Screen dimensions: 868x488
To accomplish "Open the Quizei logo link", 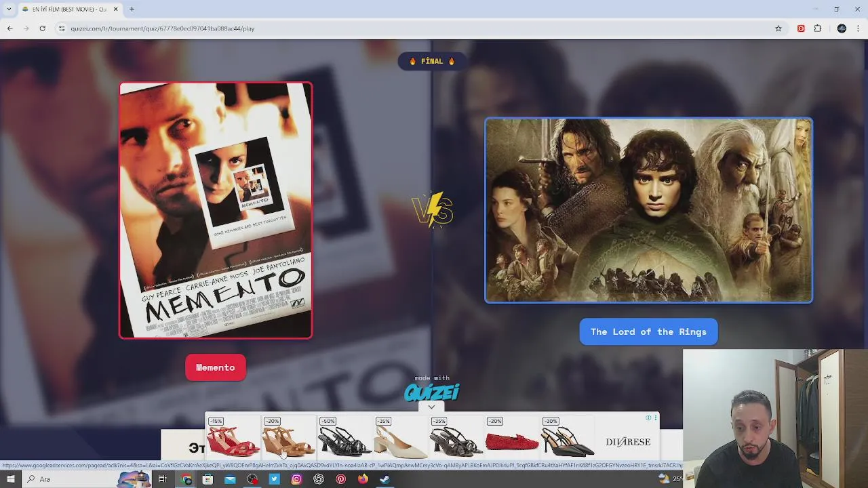I will [432, 392].
